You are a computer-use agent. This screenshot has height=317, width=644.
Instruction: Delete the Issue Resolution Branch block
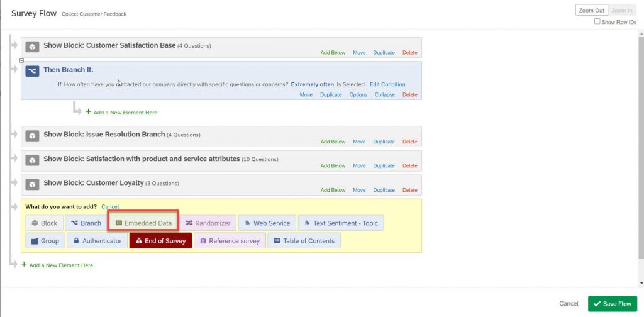410,142
